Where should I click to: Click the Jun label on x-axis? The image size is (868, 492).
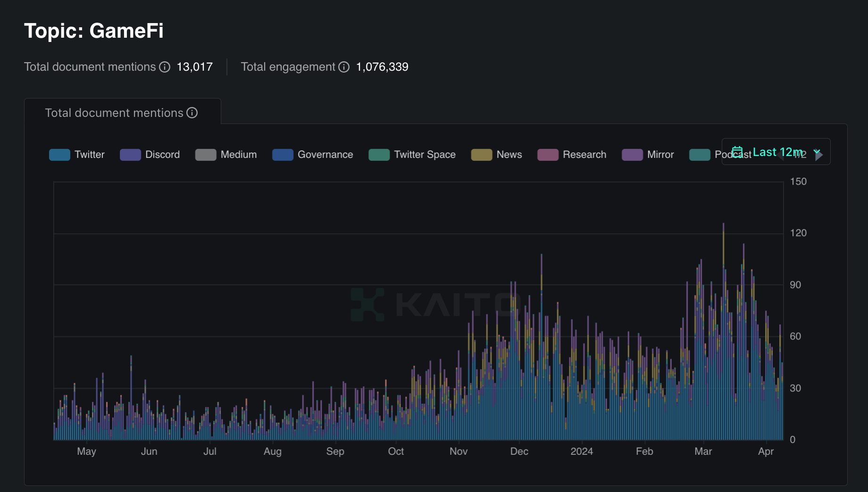pos(149,451)
